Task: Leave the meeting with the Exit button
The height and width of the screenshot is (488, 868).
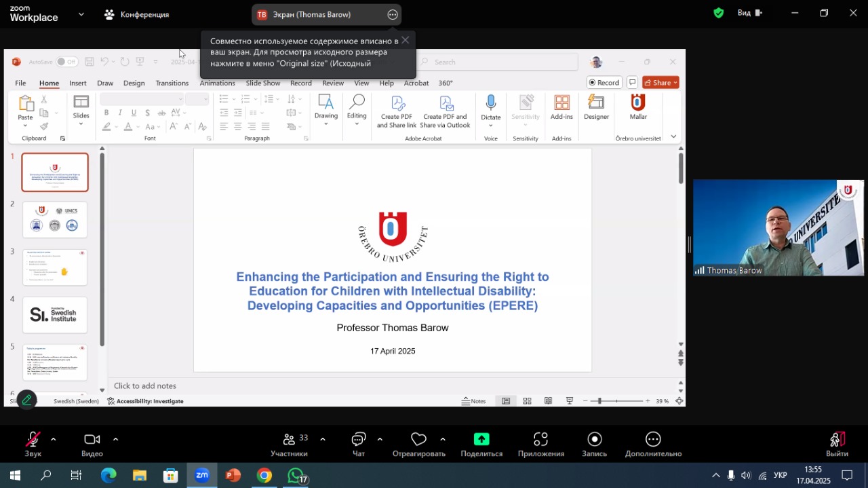Action: click(x=837, y=445)
